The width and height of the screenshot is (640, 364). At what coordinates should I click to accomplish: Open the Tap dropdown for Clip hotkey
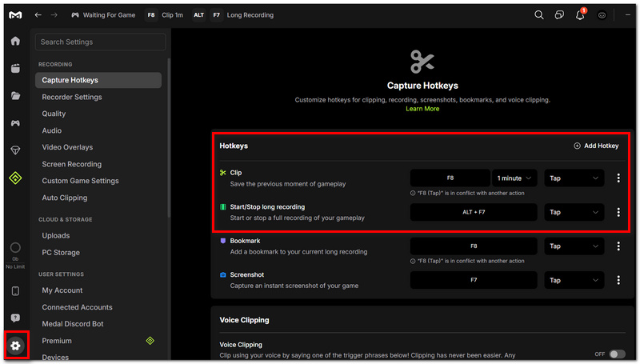point(574,178)
